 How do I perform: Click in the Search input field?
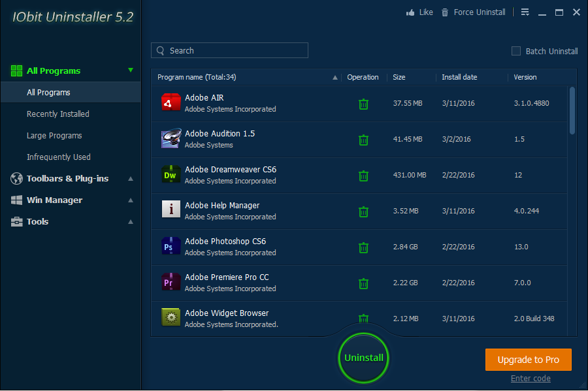coord(235,51)
